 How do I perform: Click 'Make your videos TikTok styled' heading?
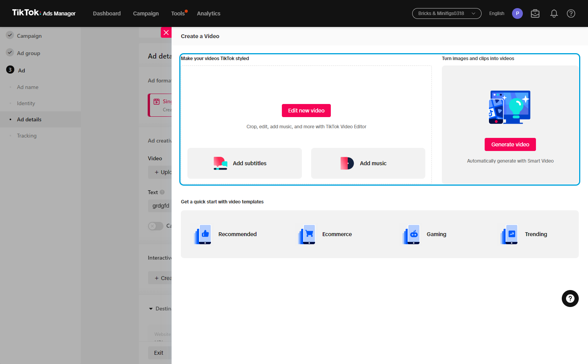(x=215, y=59)
